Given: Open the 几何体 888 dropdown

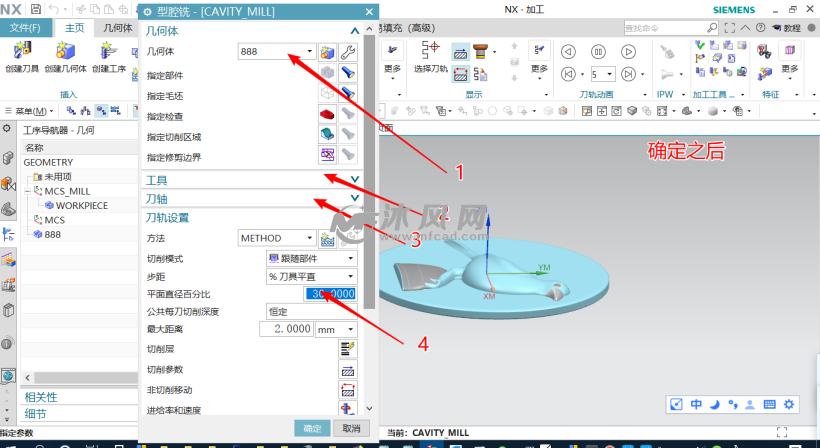Looking at the screenshot, I should click(310, 51).
